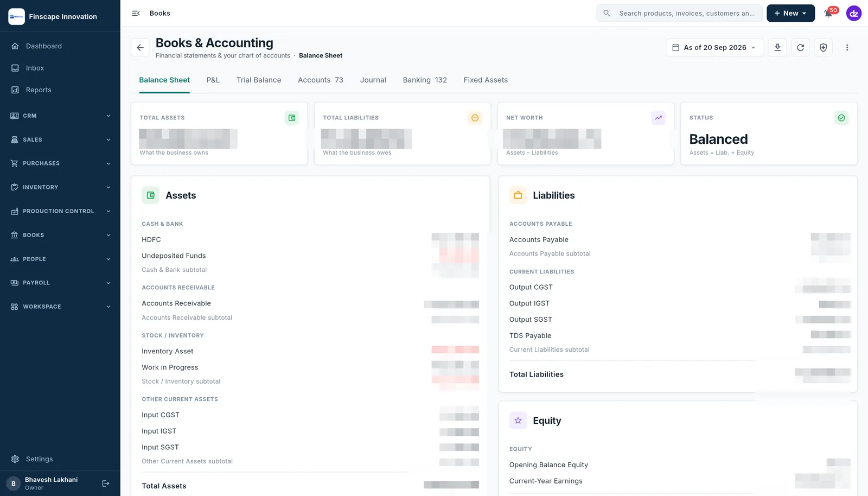
Task: Click the Inventory Asset row
Action: coord(310,351)
